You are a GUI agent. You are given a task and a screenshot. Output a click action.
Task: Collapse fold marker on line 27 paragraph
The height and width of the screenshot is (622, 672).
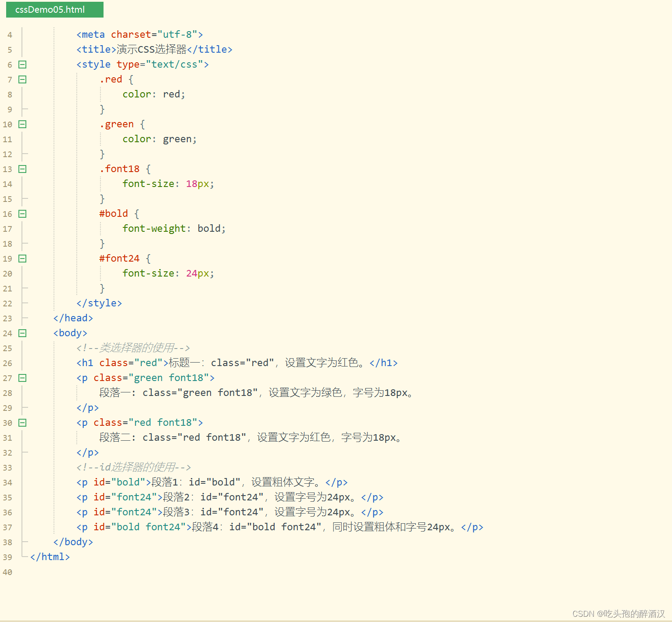[22, 378]
